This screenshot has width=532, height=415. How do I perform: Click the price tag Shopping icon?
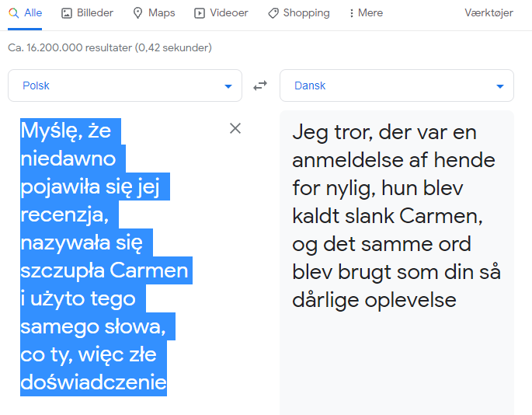point(273,13)
